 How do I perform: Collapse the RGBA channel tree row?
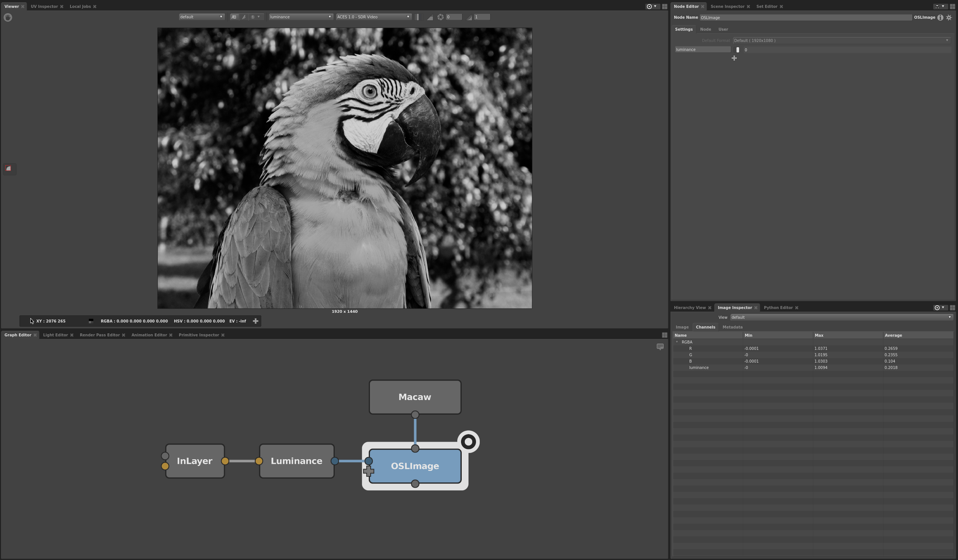click(x=677, y=342)
